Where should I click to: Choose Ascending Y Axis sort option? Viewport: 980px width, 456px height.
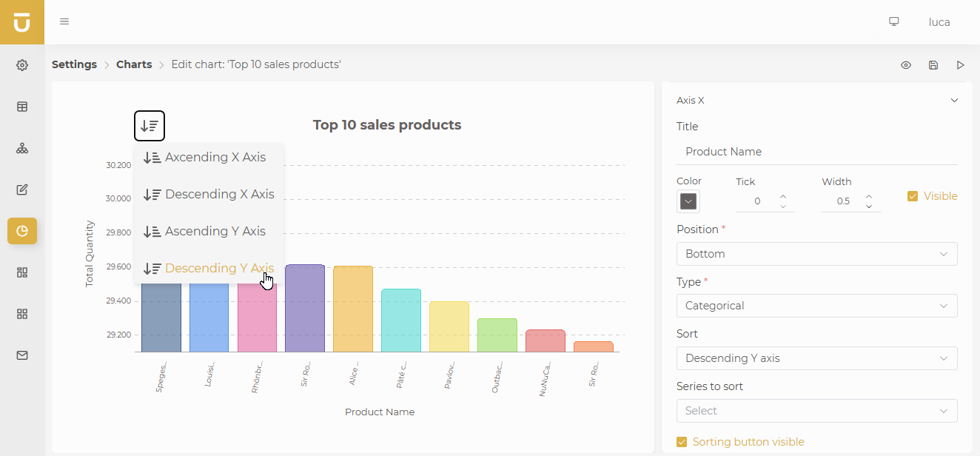[x=215, y=232]
